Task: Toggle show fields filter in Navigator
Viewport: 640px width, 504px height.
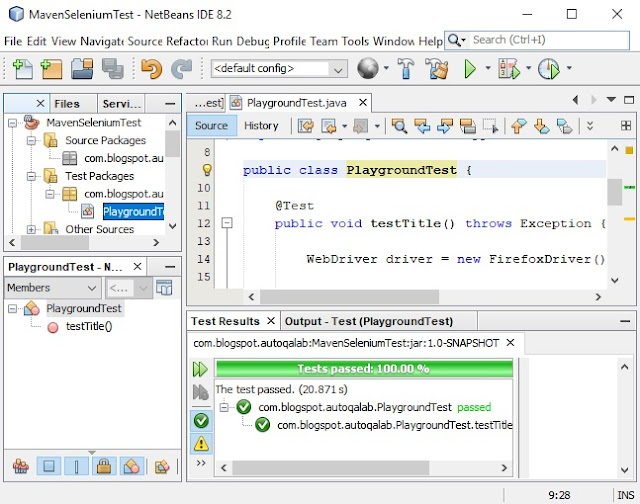Action: coord(49,466)
